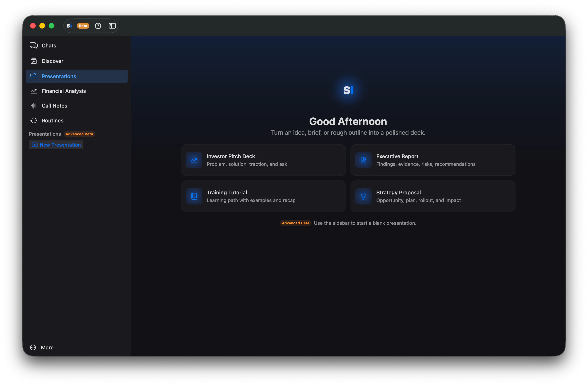Viewport: 588px width, 386px height.
Task: Click 'Problem, solution, traction, and ask' description
Action: [x=247, y=164]
